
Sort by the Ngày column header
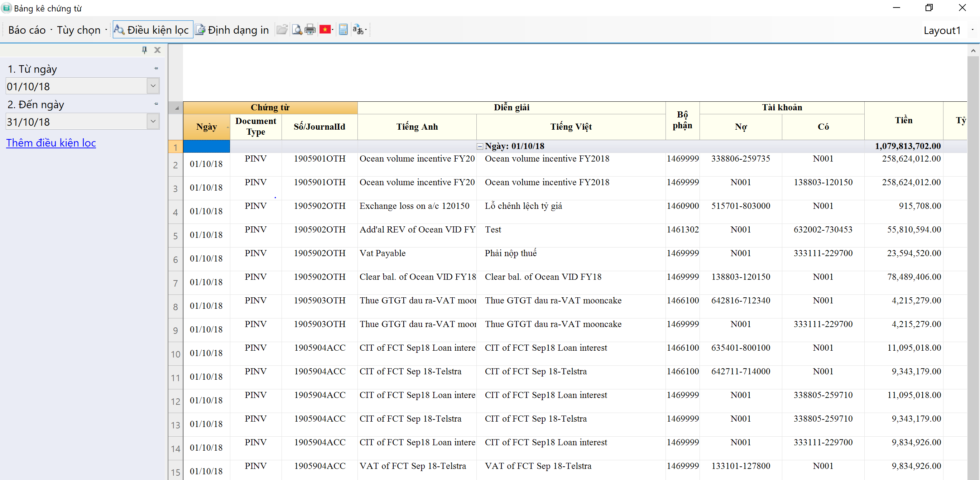tap(207, 127)
